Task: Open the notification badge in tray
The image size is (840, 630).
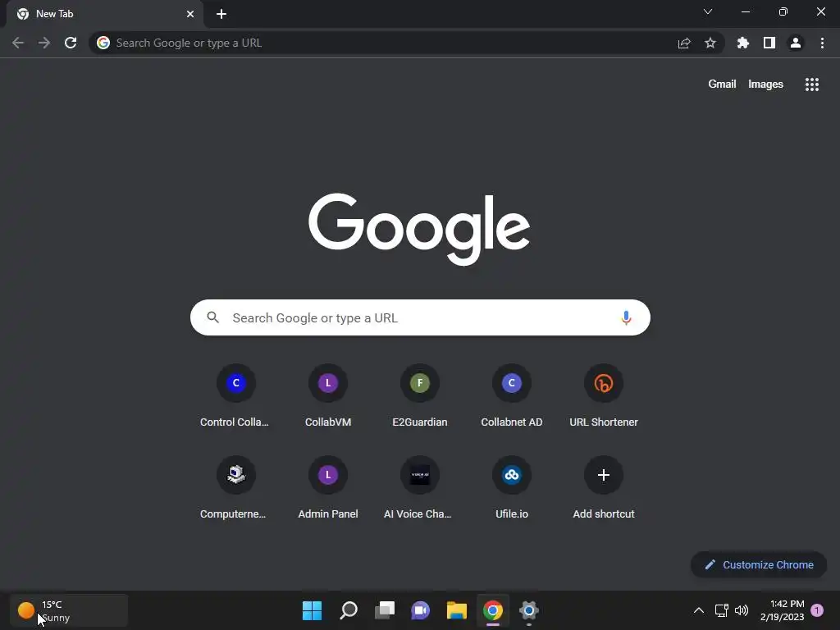Action: (817, 610)
